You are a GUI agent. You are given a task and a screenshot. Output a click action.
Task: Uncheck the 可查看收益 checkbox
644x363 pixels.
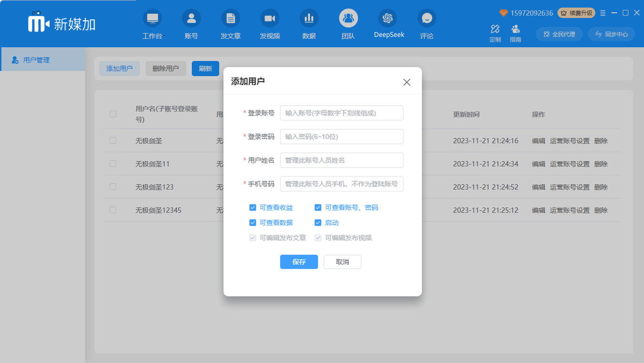pos(253,208)
